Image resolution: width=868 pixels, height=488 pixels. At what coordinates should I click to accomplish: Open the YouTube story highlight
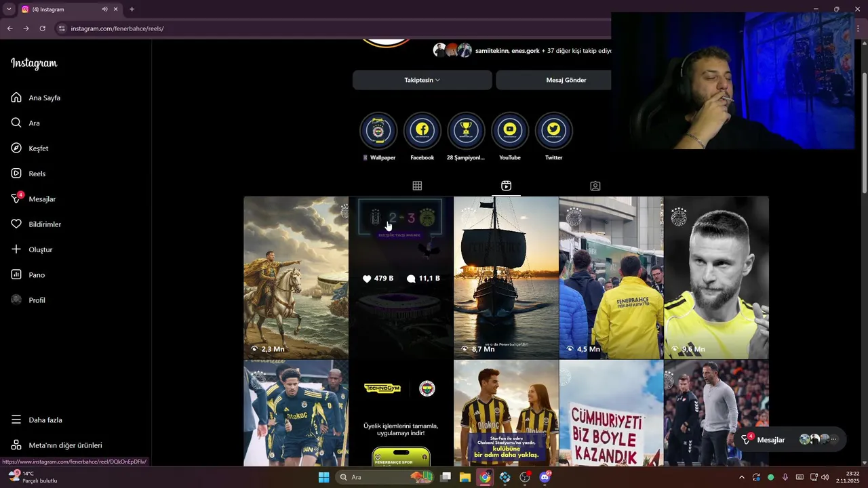(510, 137)
